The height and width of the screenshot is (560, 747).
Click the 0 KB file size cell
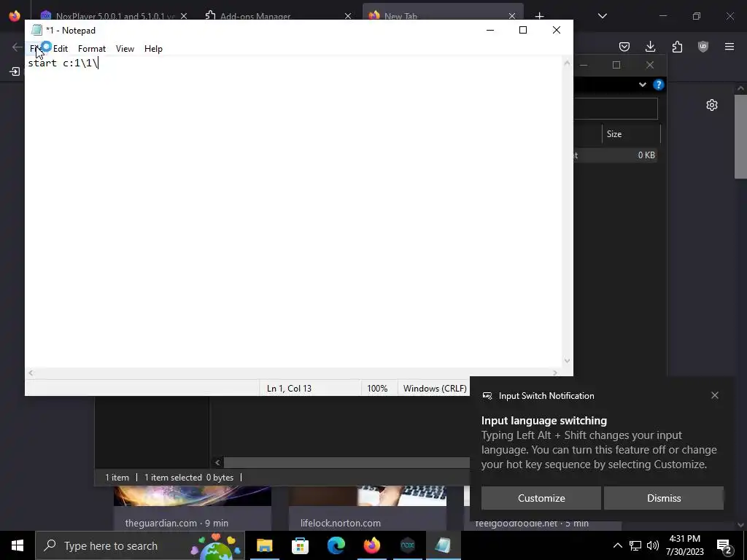(x=646, y=155)
